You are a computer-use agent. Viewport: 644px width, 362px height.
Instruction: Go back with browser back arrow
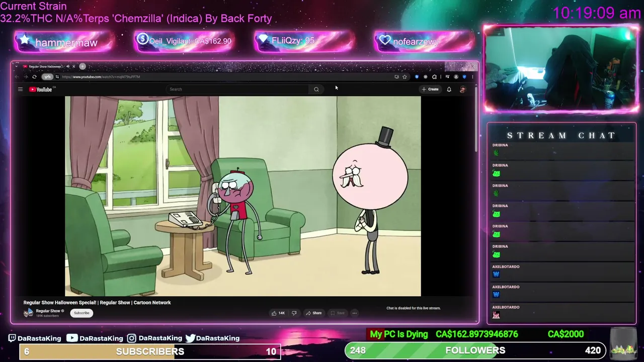coord(17,77)
